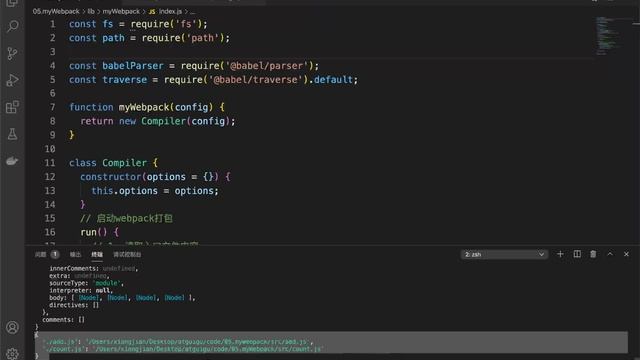Image resolution: width=640 pixels, height=360 pixels.
Task: Click the problems count badge '1'
Action: point(55,254)
